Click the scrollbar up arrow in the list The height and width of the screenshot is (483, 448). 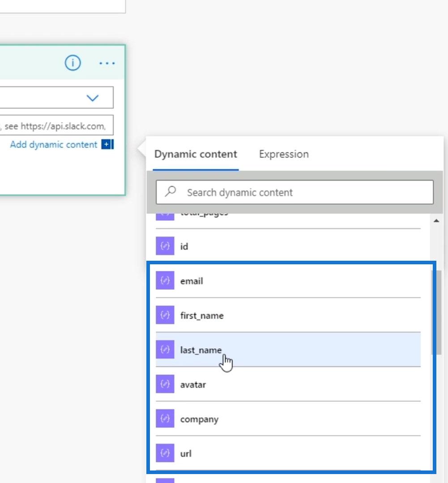point(436,220)
